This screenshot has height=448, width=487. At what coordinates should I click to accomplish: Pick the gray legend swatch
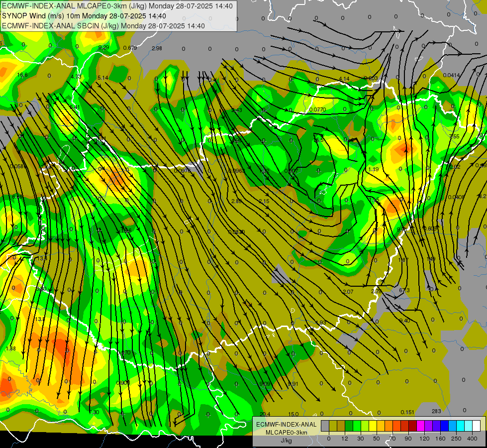click(x=325, y=426)
